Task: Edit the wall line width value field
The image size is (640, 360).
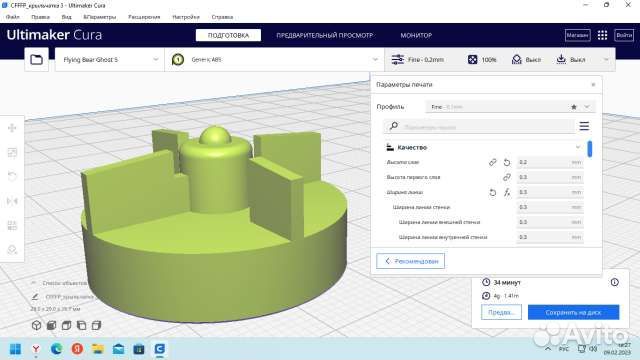Action: click(x=550, y=207)
